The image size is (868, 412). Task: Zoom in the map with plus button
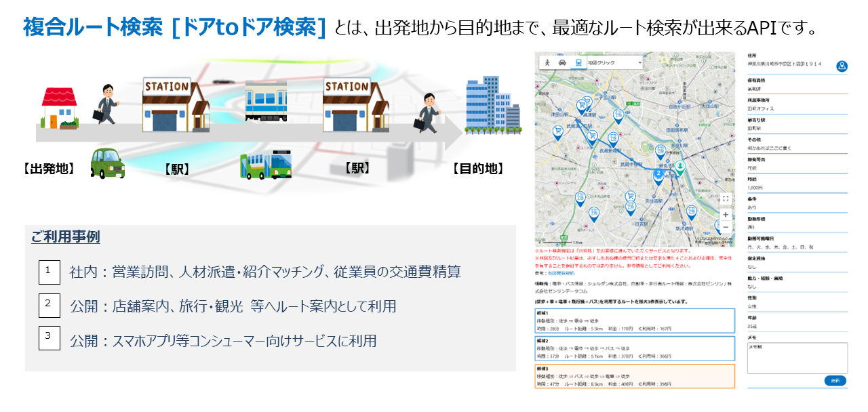coord(726,214)
